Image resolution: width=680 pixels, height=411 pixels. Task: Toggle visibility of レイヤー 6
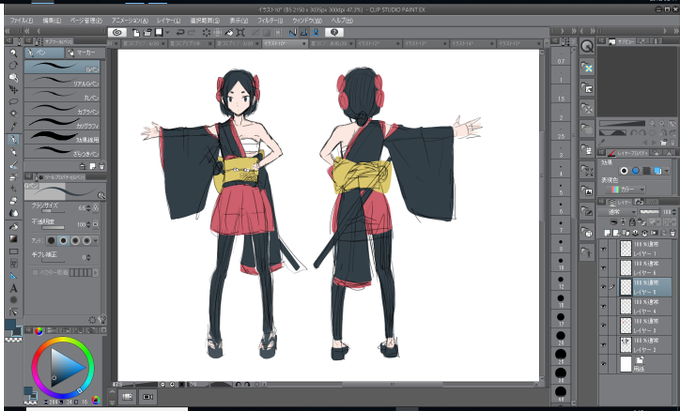[603, 268]
